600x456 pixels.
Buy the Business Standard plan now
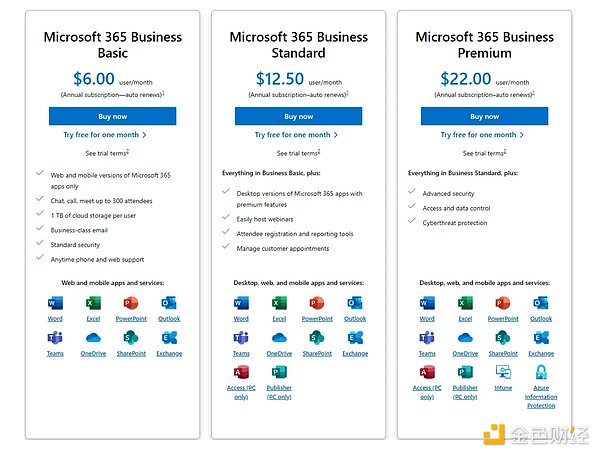(x=298, y=116)
